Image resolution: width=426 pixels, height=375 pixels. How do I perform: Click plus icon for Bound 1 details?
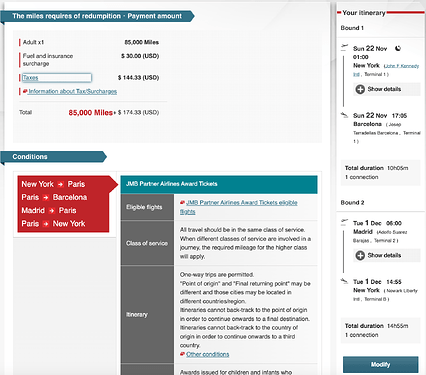click(x=360, y=89)
